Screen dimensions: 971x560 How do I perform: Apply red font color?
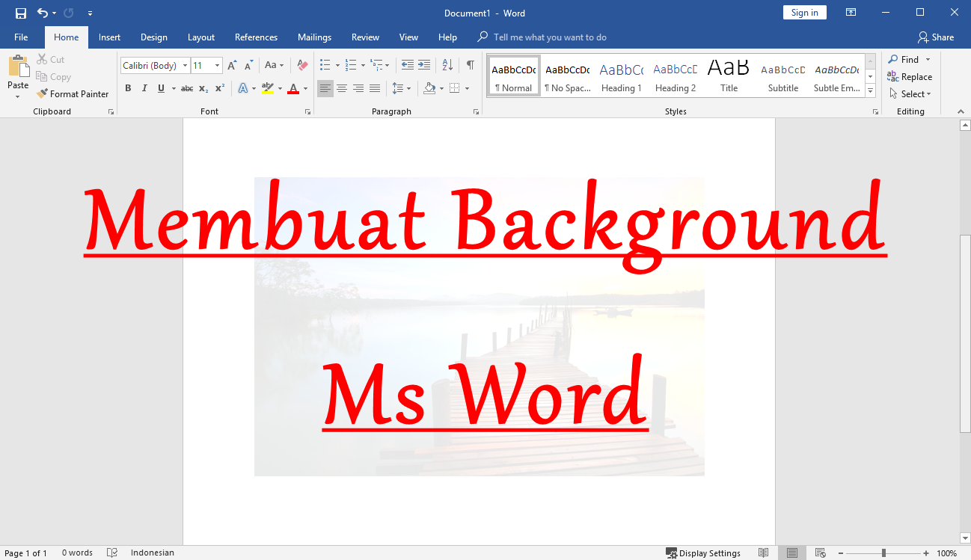293,88
